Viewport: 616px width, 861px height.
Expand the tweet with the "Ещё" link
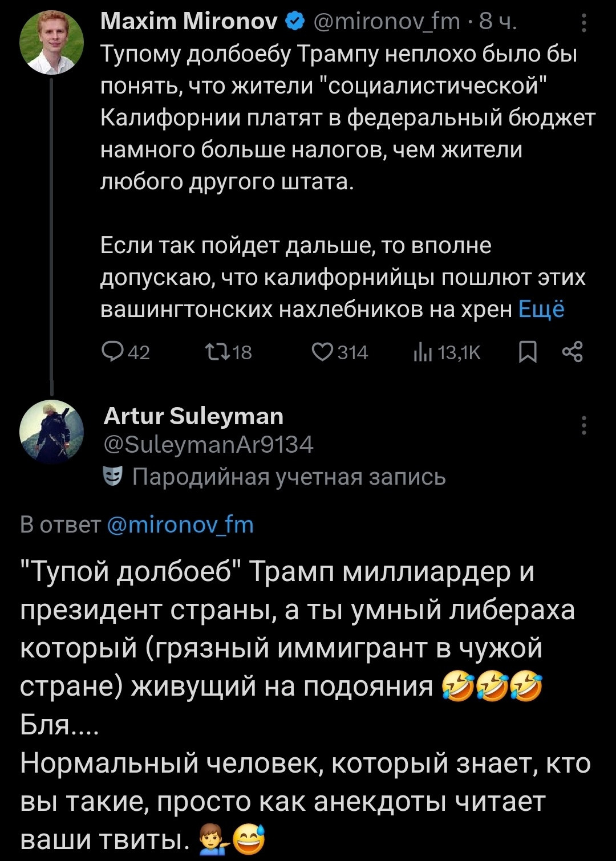click(541, 309)
